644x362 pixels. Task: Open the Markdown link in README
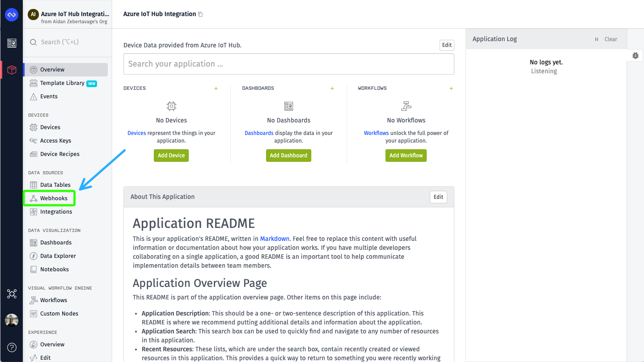[275, 239]
